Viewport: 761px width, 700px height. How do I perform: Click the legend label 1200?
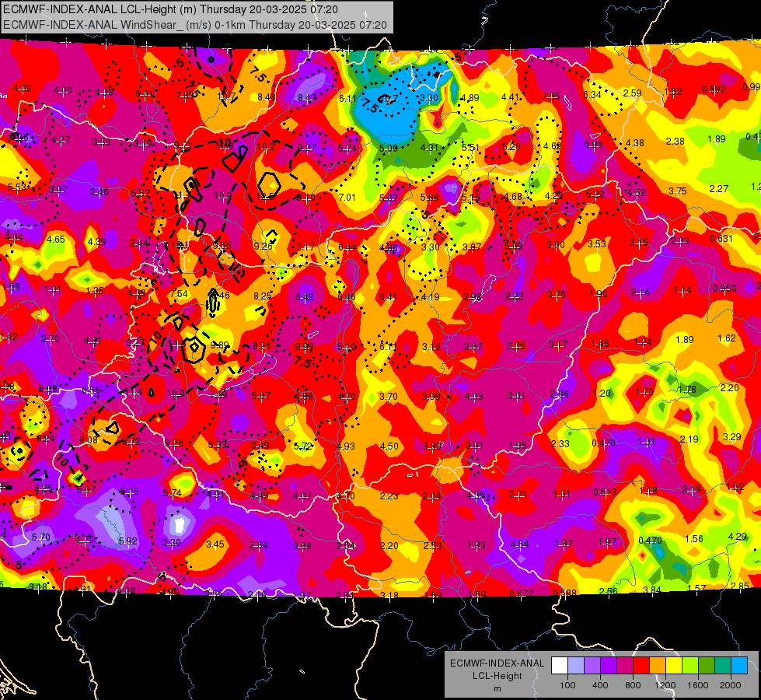point(665,685)
